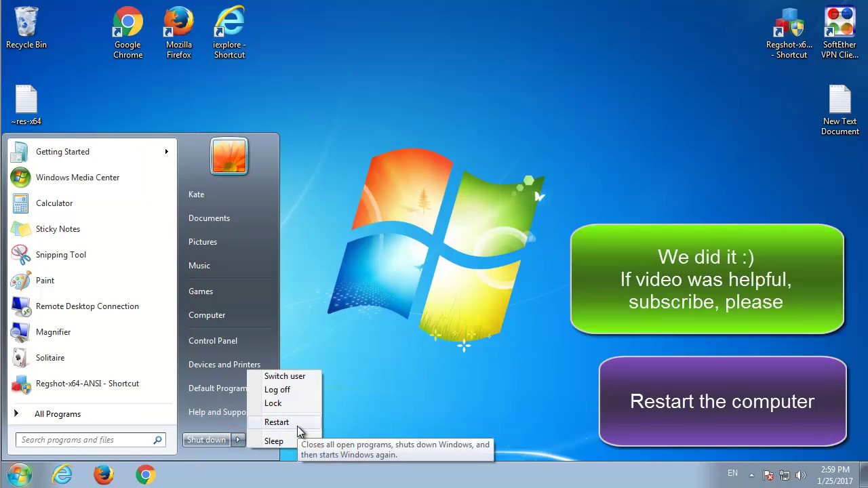868x488 pixels.
Task: Open Internet Explorer from the taskbar
Action: pos(62,474)
